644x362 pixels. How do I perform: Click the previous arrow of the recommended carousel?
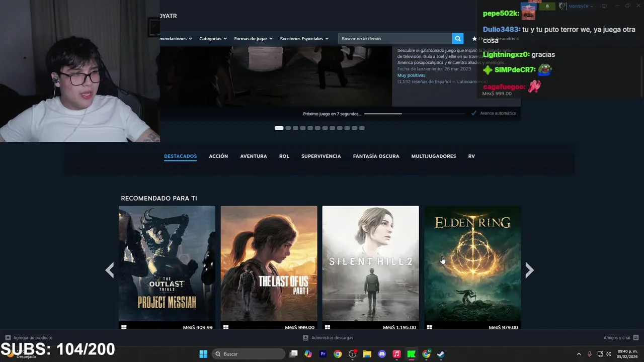(x=109, y=270)
